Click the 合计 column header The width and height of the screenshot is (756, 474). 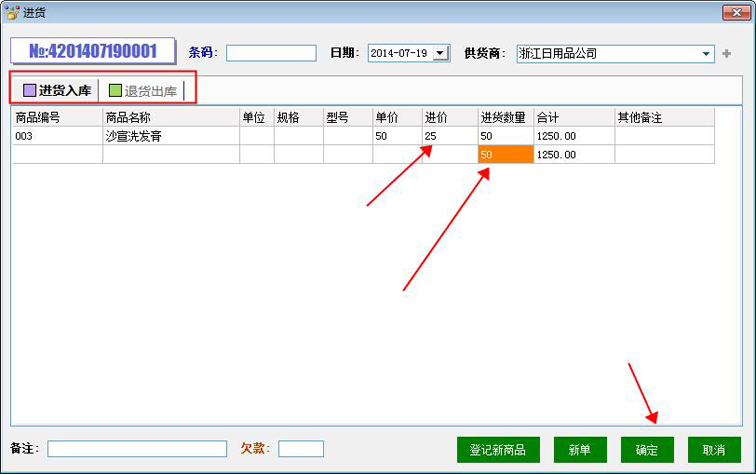(x=574, y=118)
